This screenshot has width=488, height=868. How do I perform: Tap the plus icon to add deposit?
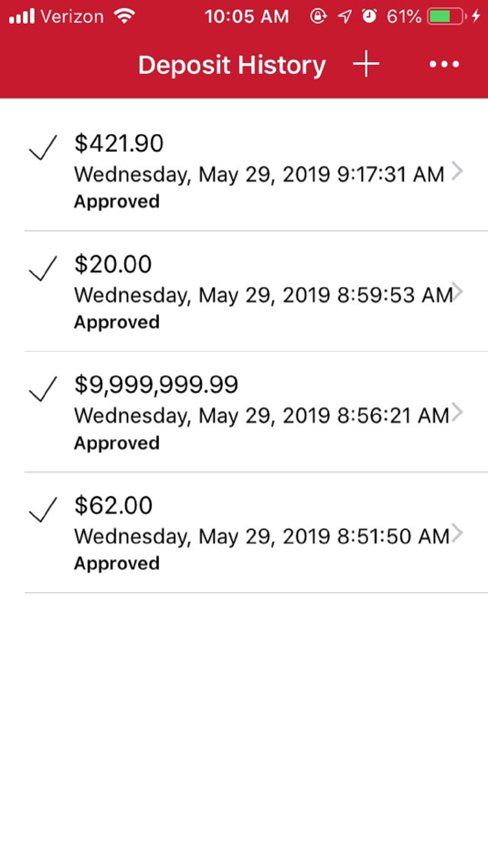pos(366,65)
